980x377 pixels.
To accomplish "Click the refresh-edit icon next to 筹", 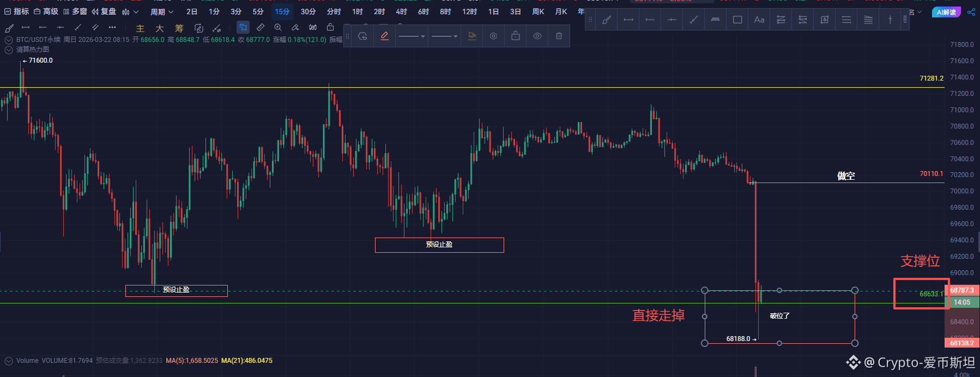I will pos(199,28).
